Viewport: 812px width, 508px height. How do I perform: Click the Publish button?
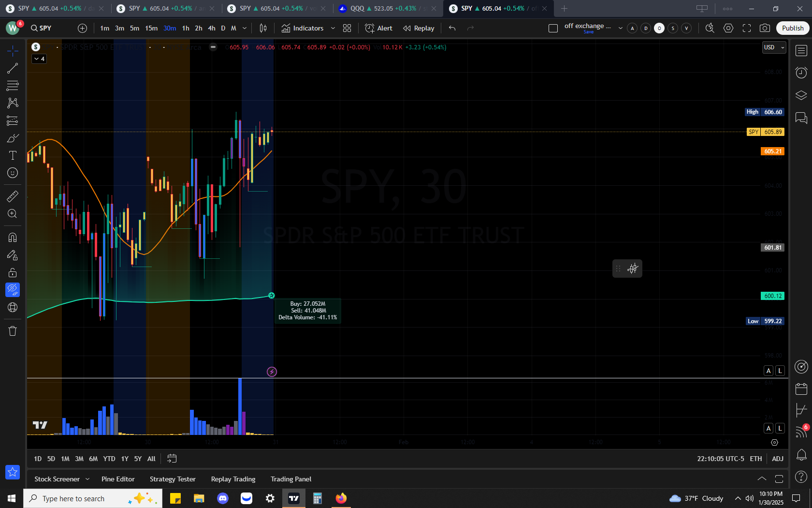793,28
